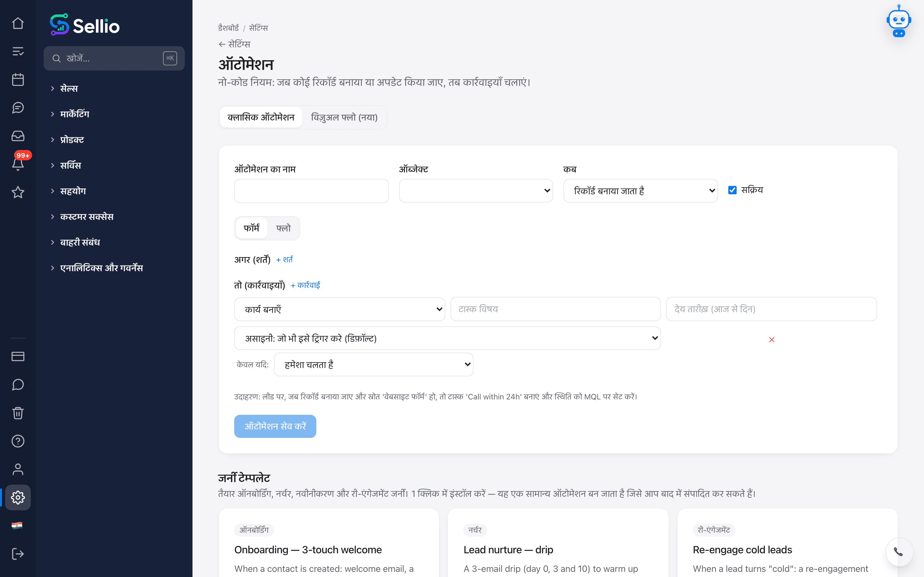924x577 pixels.
Task: Switch to विज़ुअल फ्लो (नया) tab
Action: point(344,117)
